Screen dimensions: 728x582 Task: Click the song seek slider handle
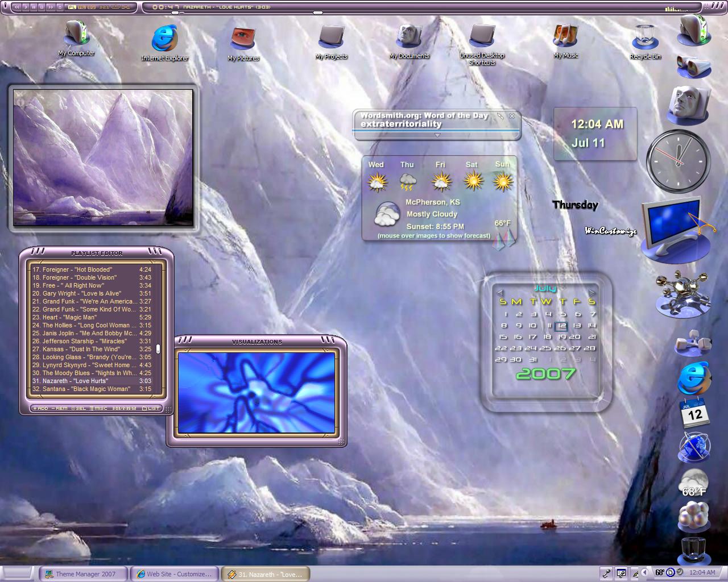317,13
